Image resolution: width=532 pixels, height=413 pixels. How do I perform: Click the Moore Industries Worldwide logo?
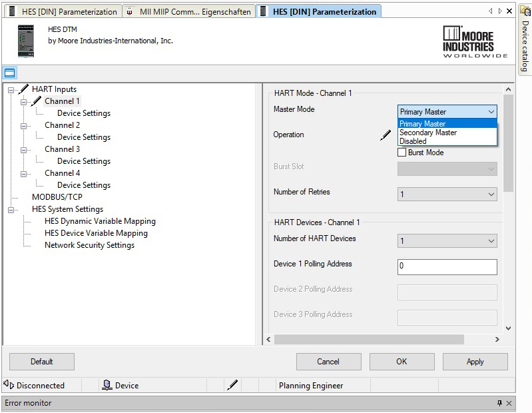[x=475, y=42]
